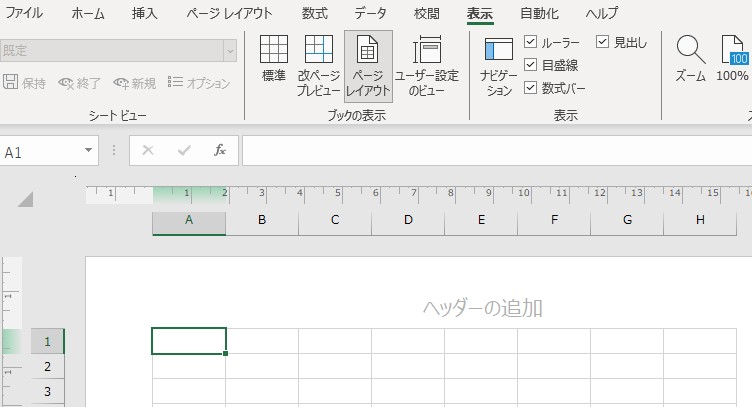
Task: Open 改ページプレビュー view
Action: pyautogui.click(x=318, y=64)
